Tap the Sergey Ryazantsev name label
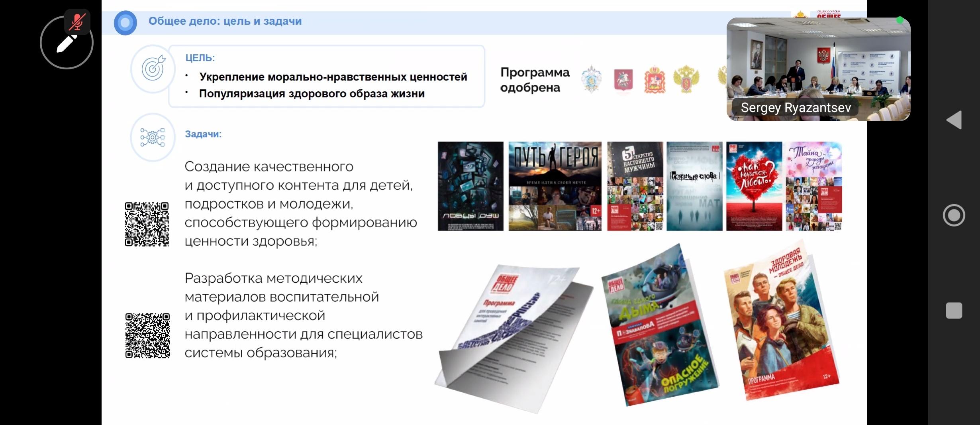This screenshot has width=980, height=425. click(796, 108)
